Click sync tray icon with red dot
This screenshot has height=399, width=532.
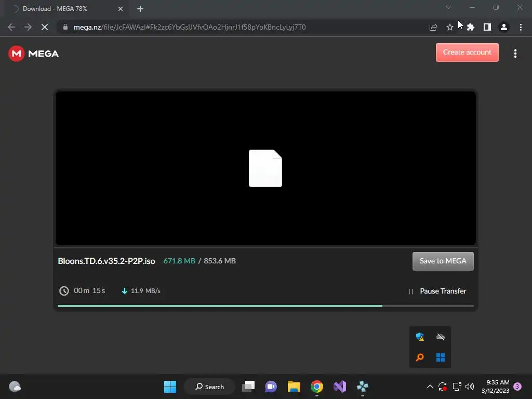point(443,387)
